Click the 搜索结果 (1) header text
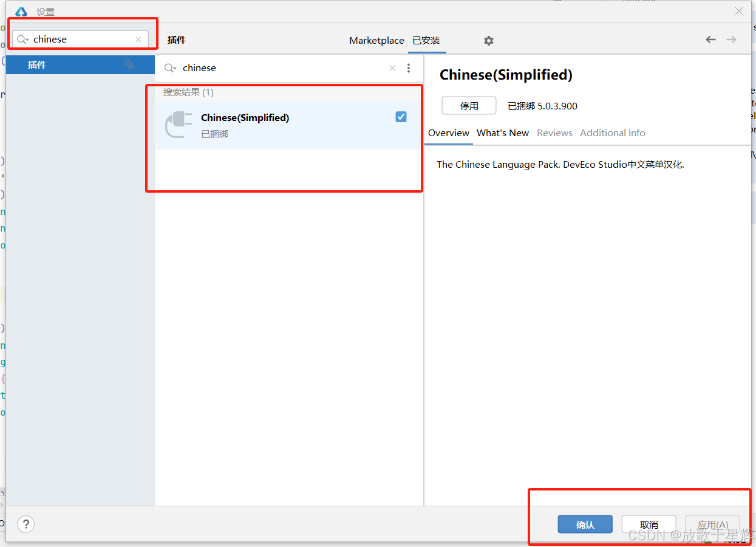This screenshot has width=756, height=547. tap(188, 92)
